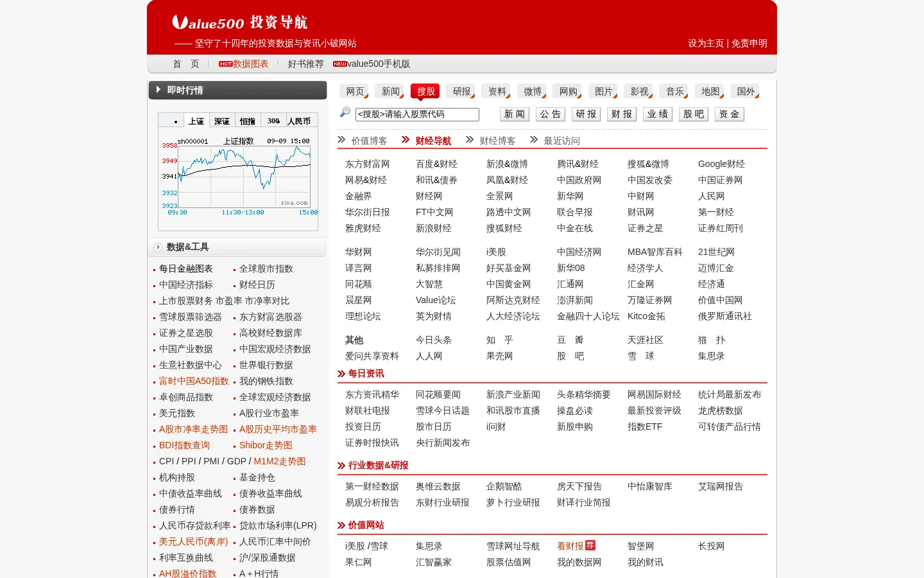
Task: Open the 雪球网址导航 link
Action: [513, 546]
